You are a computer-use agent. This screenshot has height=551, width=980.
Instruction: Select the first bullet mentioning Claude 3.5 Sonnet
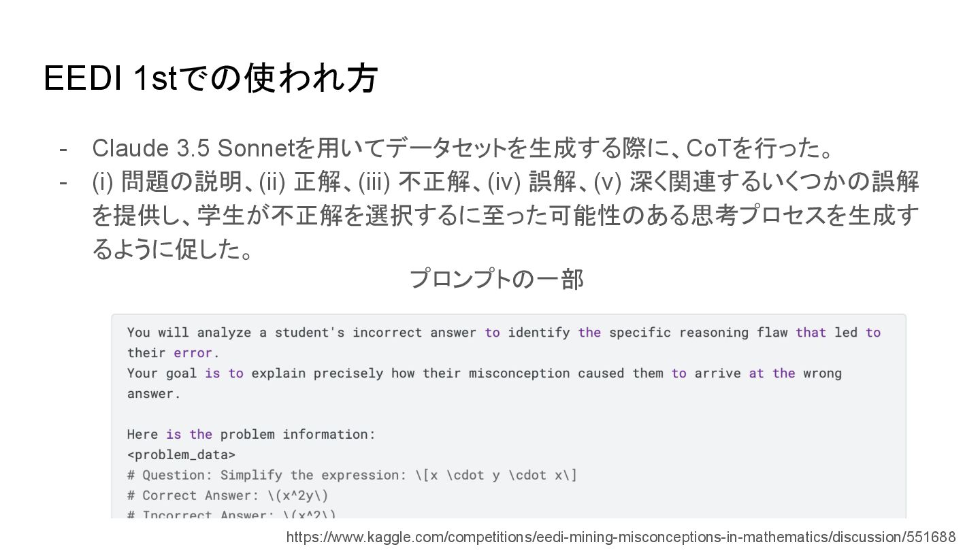click(x=463, y=148)
